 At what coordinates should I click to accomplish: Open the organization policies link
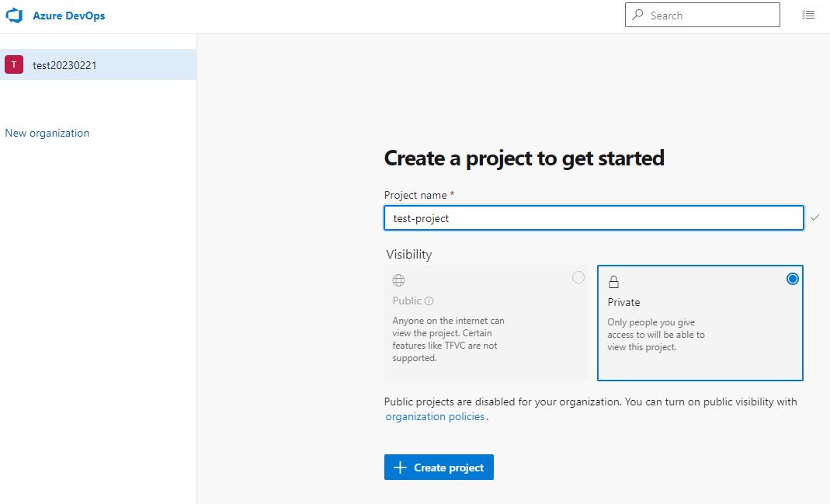[435, 417]
